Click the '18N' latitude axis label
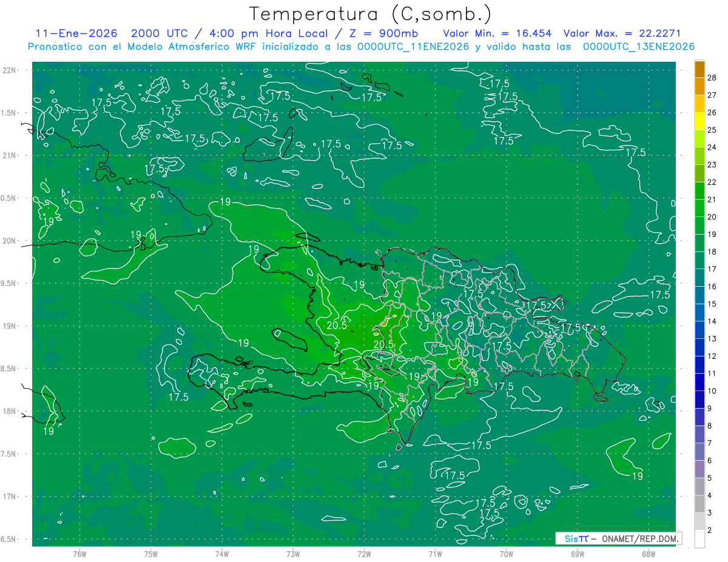 10,412
